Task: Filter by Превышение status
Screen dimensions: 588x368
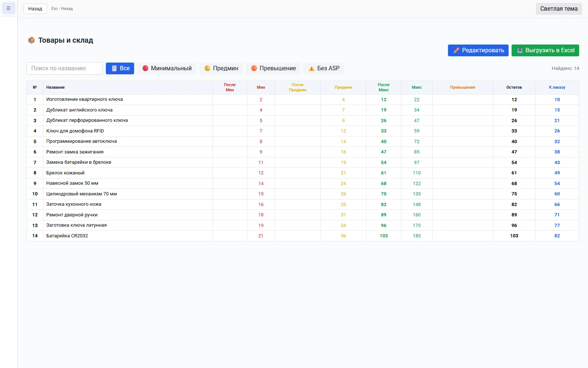Action: (273, 68)
